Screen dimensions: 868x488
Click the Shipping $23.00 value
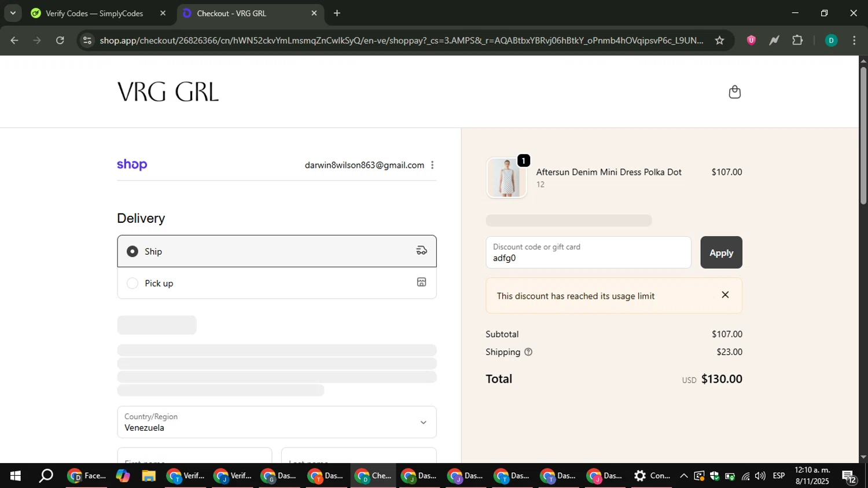pyautogui.click(x=729, y=352)
